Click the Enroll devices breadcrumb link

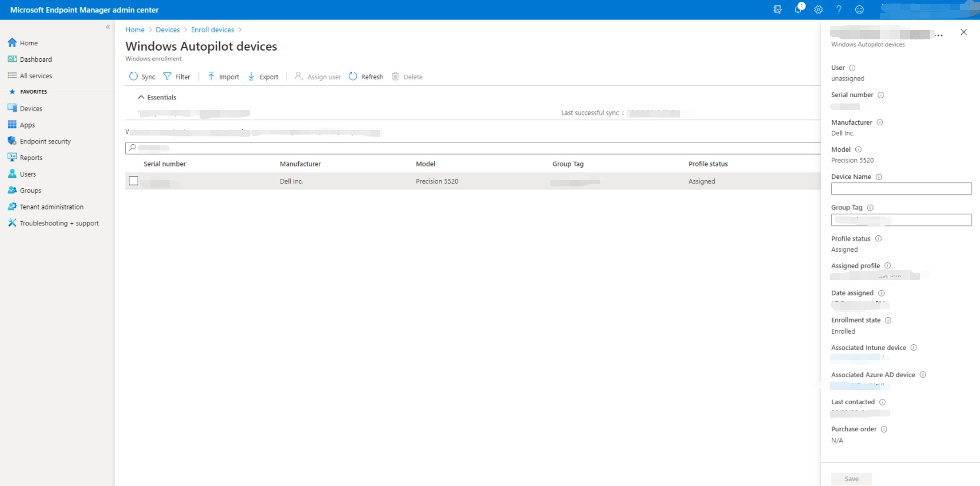[x=212, y=30]
